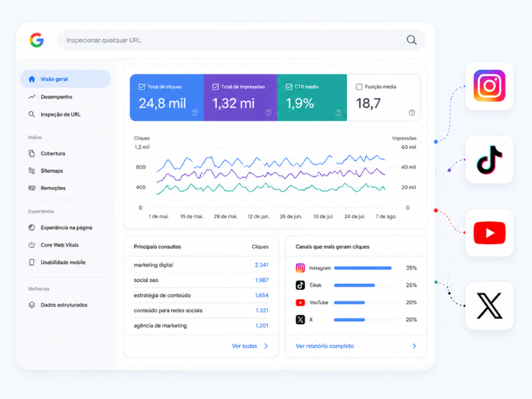Open Remoções in the sidebar
This screenshot has width=532, height=399.
[x=53, y=188]
